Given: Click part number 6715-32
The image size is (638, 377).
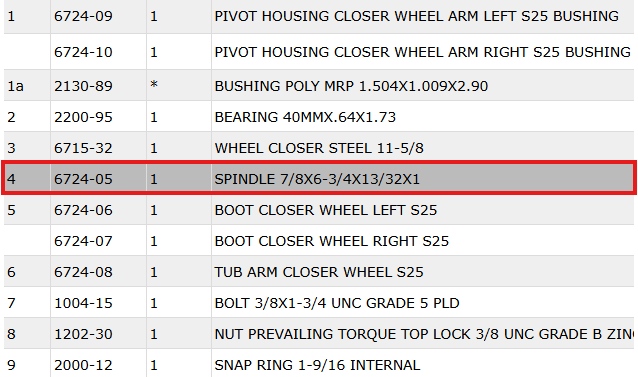Looking at the screenshot, I should pos(83,148).
